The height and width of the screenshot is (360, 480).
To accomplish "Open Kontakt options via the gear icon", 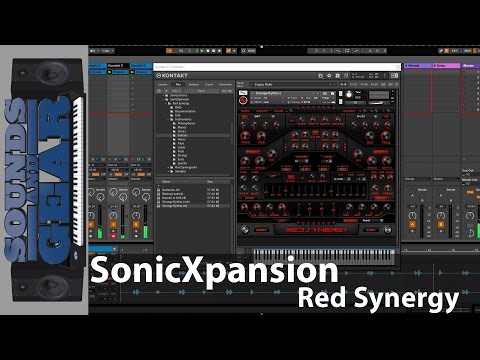I will coord(329,76).
